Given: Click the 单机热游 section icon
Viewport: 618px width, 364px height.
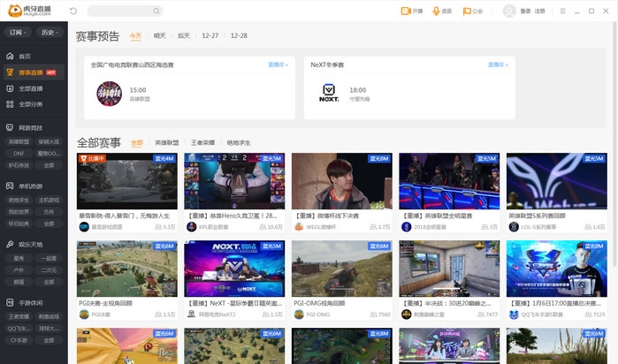Looking at the screenshot, I should point(10,186).
